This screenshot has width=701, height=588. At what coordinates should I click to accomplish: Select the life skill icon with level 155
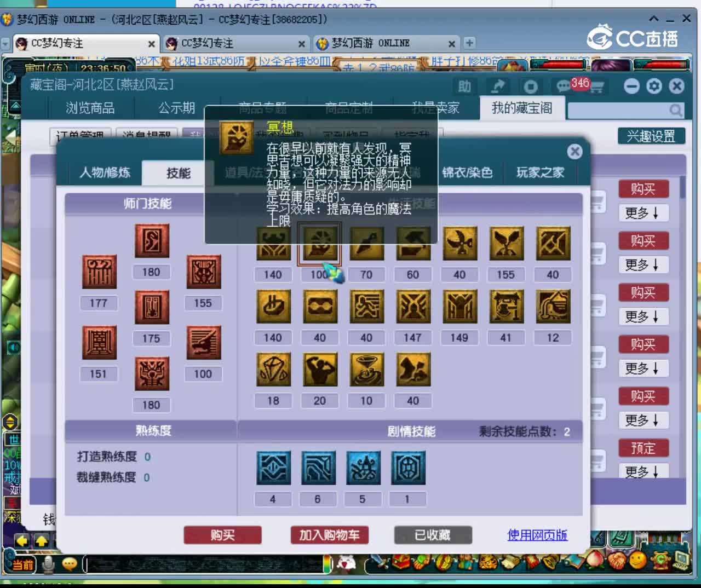(505, 244)
